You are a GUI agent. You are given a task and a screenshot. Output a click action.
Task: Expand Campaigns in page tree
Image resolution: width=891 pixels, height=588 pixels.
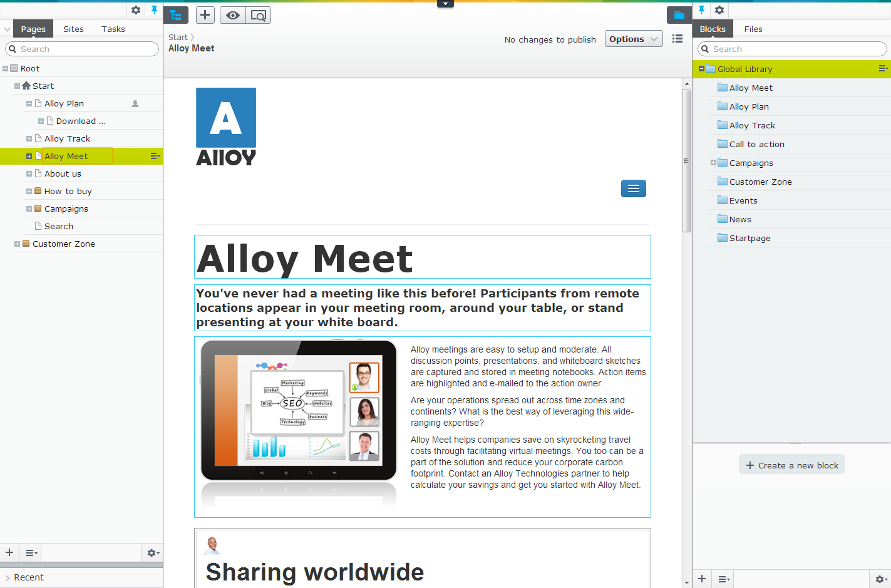[29, 209]
